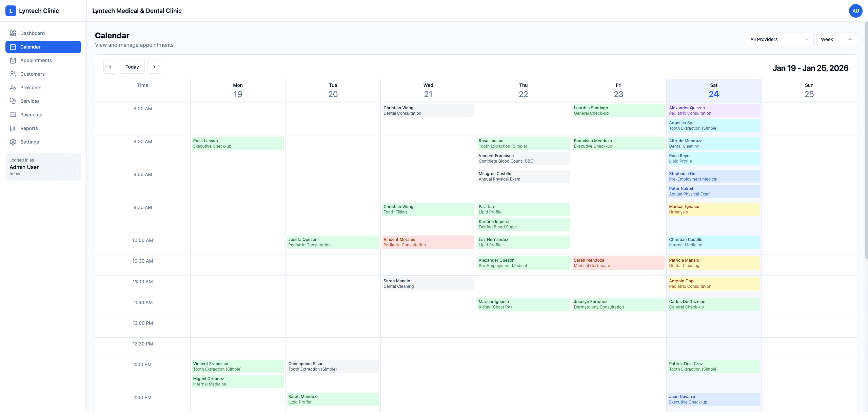Open the Week view dropdown
This screenshot has height=412, width=868.
pos(836,39)
